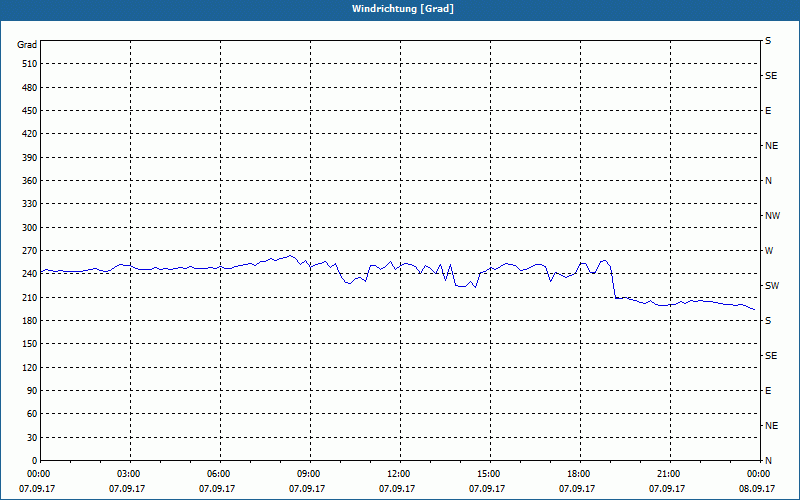Click the 'NE' compass label level with 390
The height and width of the screenshot is (500, 800).
tap(771, 146)
